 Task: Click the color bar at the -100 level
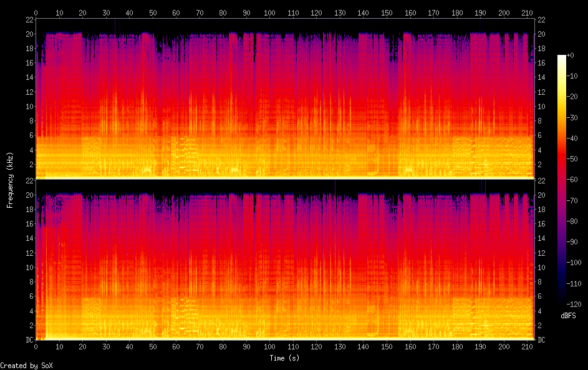pos(562,260)
